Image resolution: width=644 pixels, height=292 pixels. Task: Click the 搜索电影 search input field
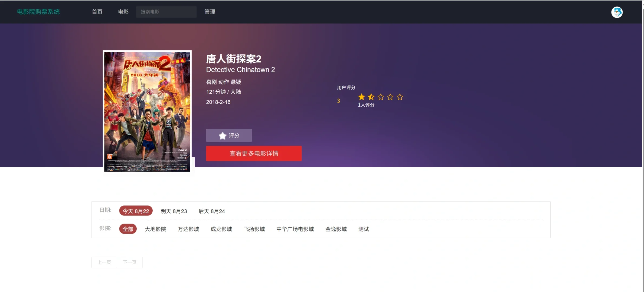(x=166, y=12)
